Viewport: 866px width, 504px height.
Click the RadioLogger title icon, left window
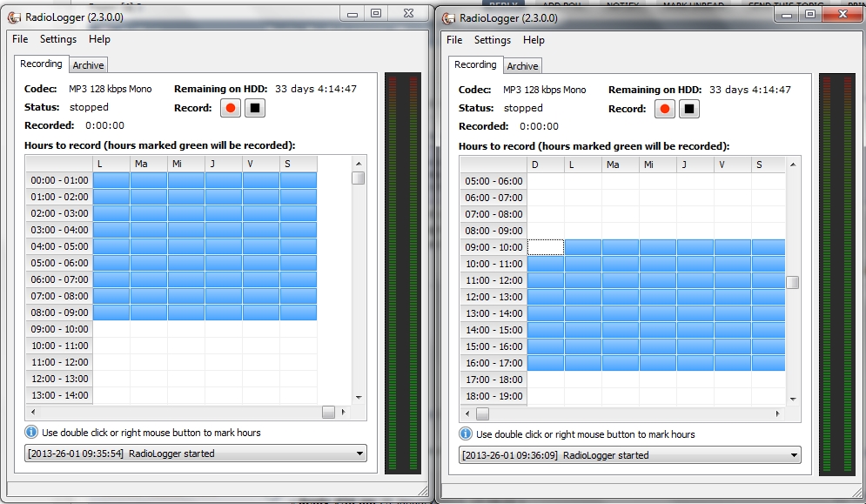point(14,17)
